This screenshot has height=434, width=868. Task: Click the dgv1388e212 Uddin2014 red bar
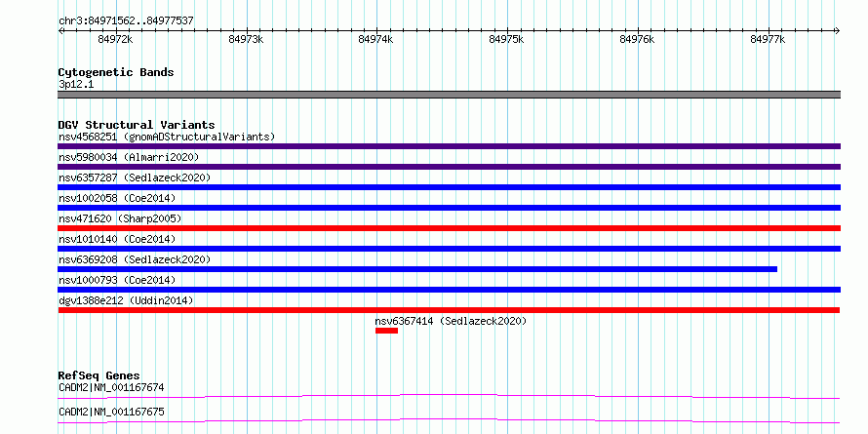[449, 310]
